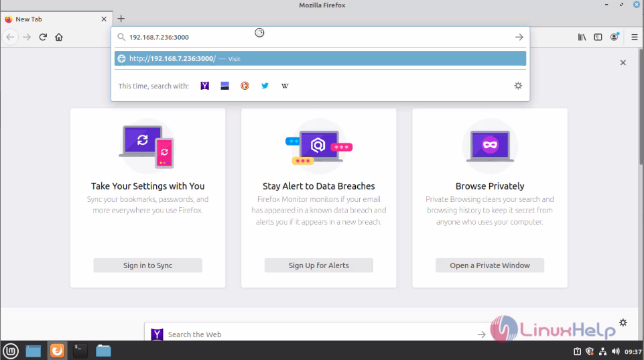644x360 pixels.
Task: Click the vertical page scrollbar
Action: 641,107
